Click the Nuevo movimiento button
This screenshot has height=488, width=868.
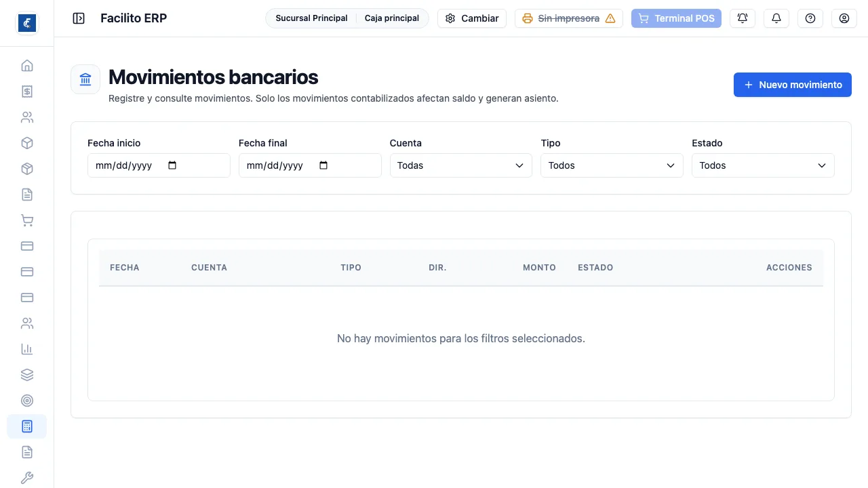(x=793, y=85)
